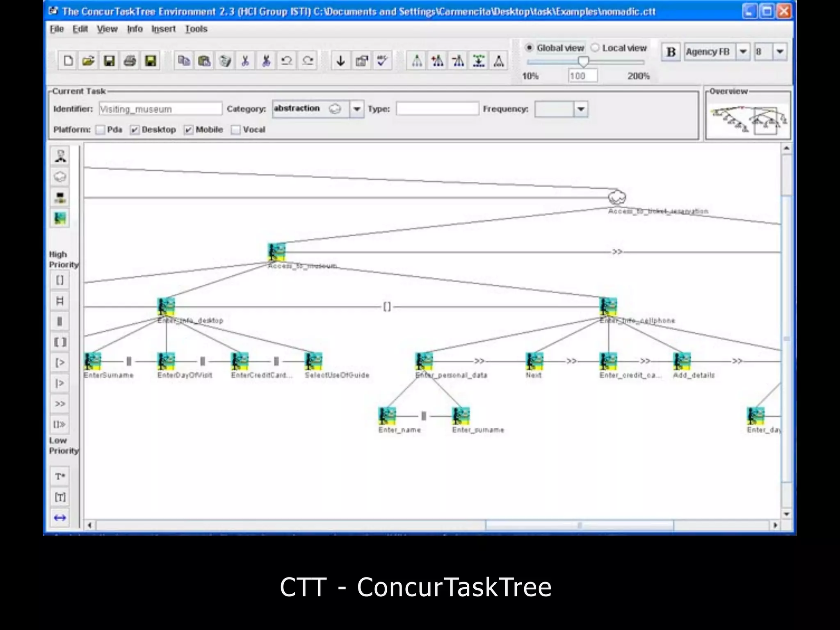Select the iterative 'T*' operator button
The height and width of the screenshot is (630, 840).
(60, 477)
